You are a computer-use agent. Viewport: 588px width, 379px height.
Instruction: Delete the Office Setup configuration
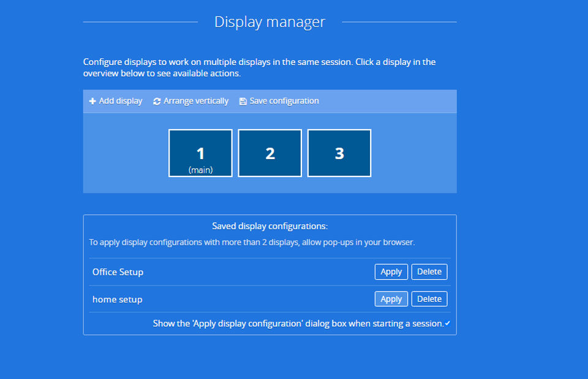pyautogui.click(x=429, y=272)
